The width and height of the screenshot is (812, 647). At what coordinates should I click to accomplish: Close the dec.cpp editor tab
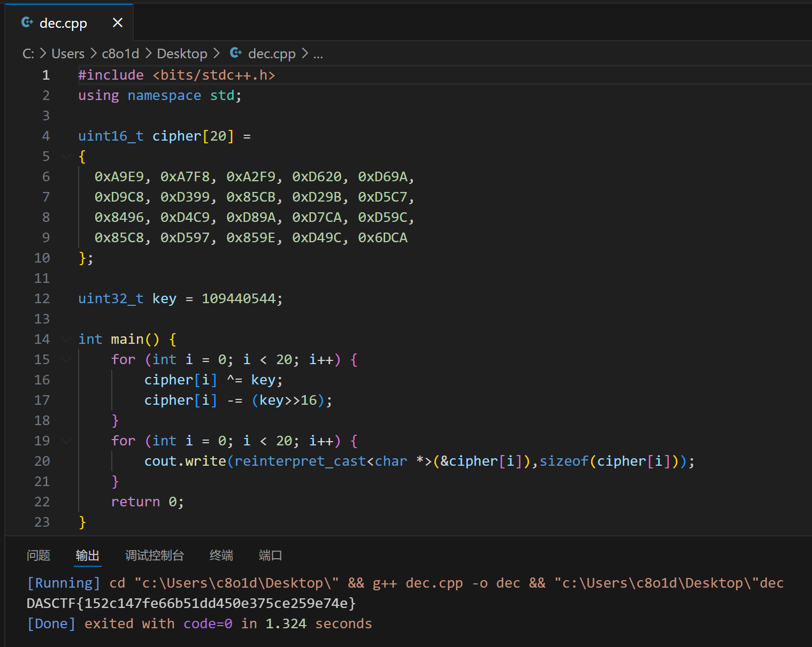117,22
